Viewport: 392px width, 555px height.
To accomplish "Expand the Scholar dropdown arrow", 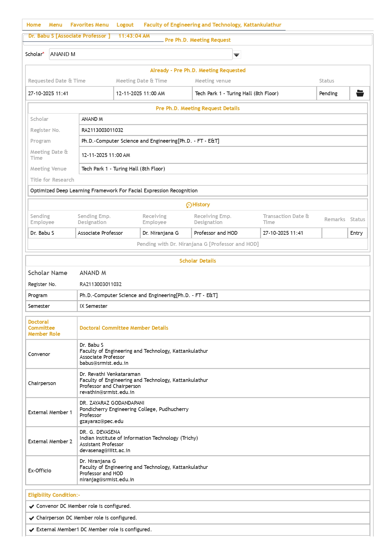I will point(236,55).
